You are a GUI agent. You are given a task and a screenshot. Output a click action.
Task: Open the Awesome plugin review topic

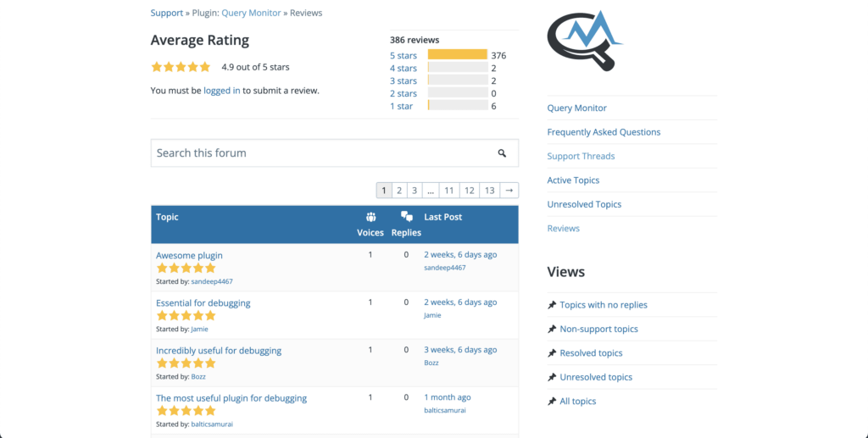pyautogui.click(x=189, y=255)
